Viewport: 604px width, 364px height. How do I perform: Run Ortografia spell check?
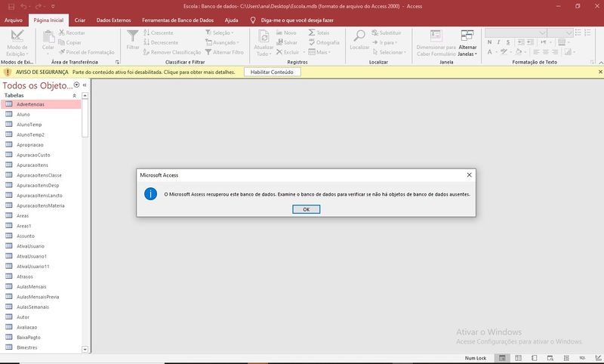(x=324, y=42)
